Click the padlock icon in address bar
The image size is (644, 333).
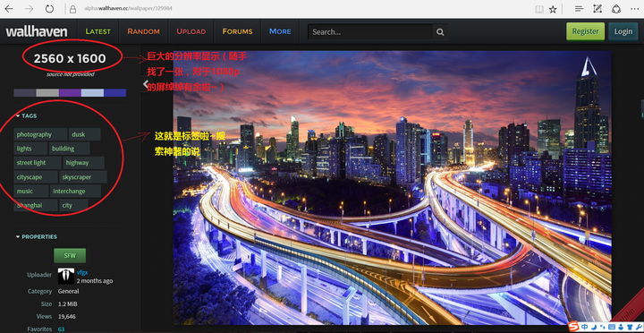click(x=73, y=9)
